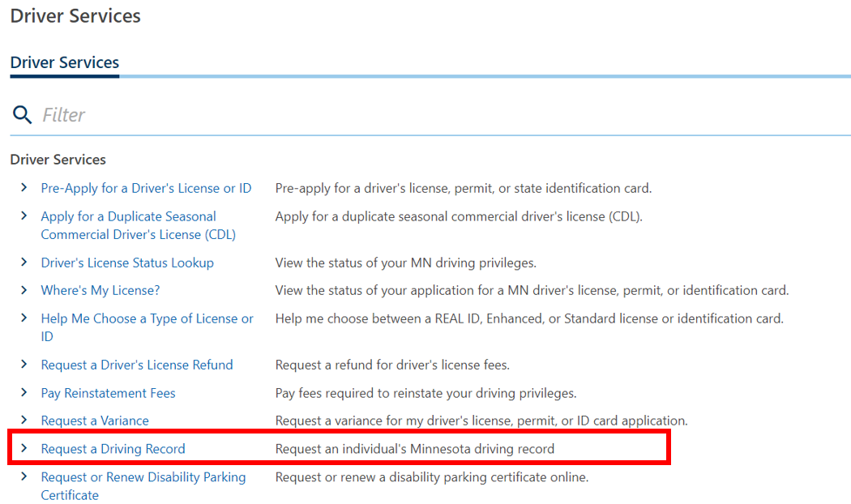This screenshot has width=851, height=504.
Task: Select the Driver Services tab
Action: (65, 63)
